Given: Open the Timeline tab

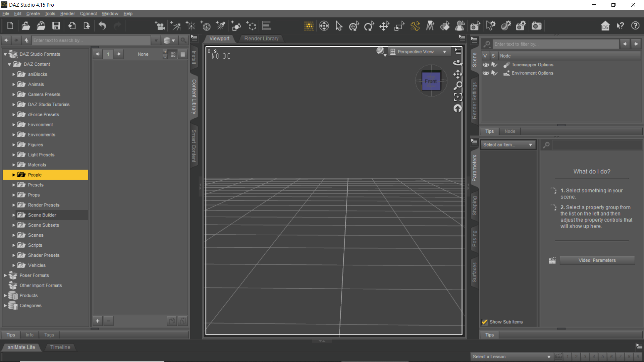Looking at the screenshot, I should click(60, 347).
